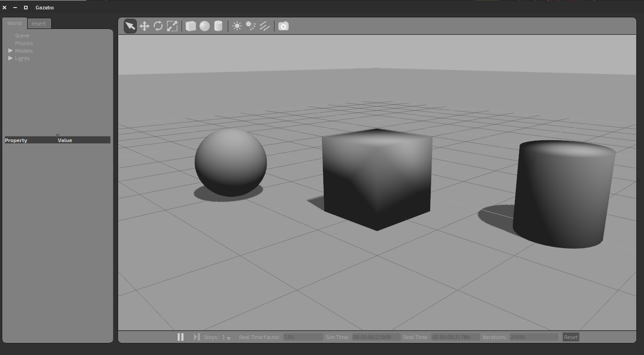Open the Steps count dropdown
This screenshot has height=355, width=644.
[x=228, y=338]
